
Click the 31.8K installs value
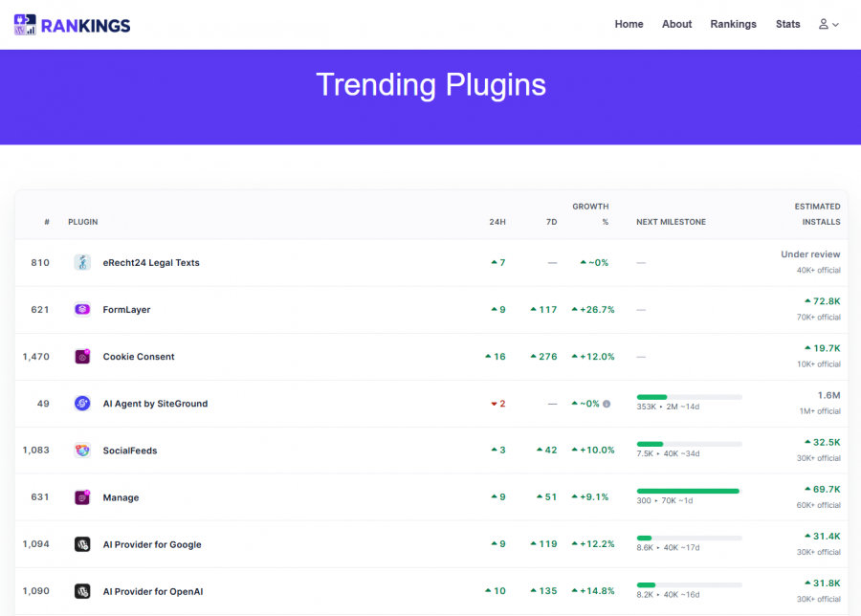coord(822,583)
